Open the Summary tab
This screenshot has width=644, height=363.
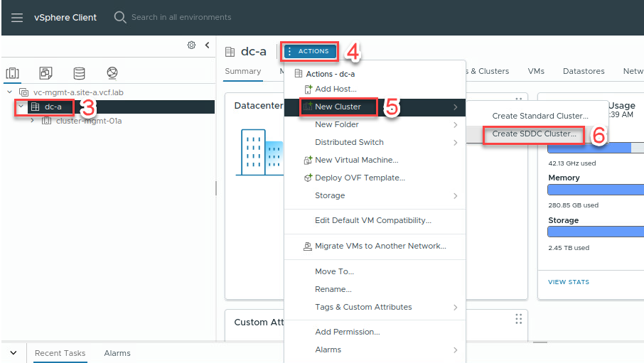coord(242,71)
